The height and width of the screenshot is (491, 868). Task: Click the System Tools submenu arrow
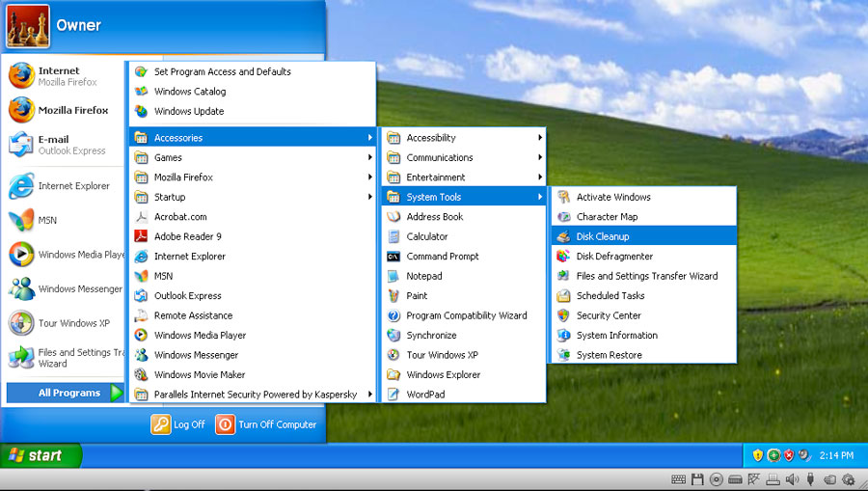540,197
